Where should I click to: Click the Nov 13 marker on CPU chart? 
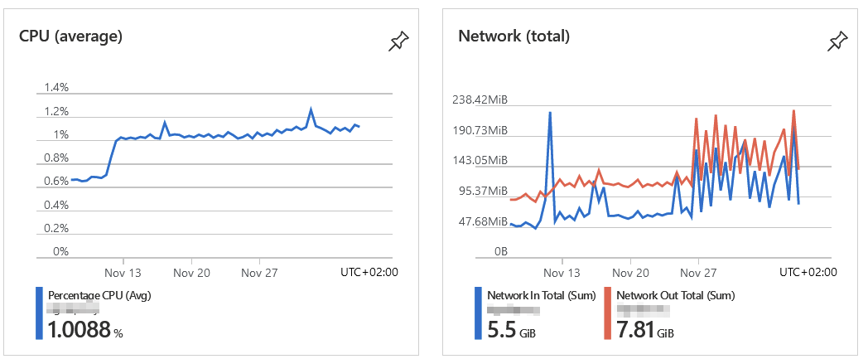pos(123,273)
